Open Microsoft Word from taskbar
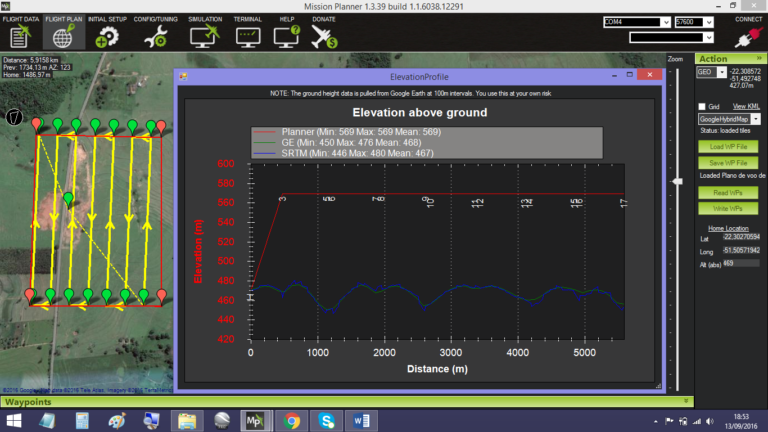This screenshot has height=432, width=768. 361,421
